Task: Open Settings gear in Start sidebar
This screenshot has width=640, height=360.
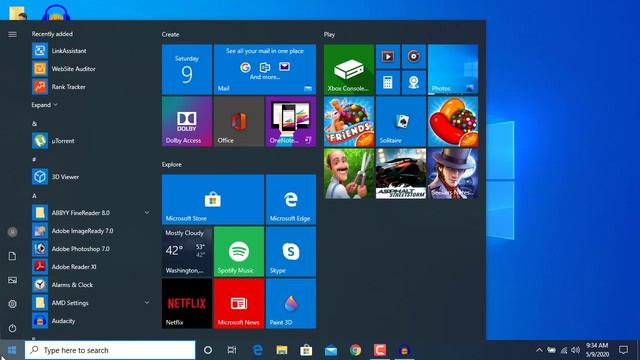Action: (x=12, y=304)
